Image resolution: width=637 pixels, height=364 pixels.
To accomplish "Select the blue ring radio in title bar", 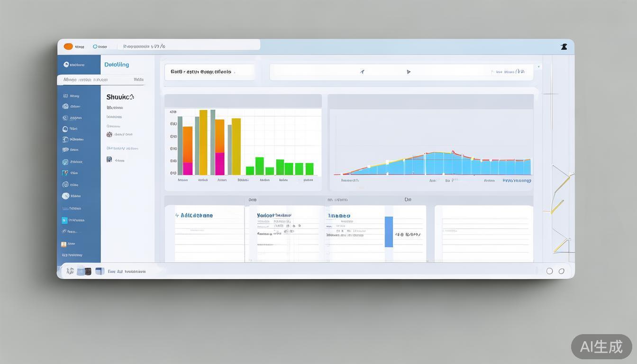I will (95, 46).
